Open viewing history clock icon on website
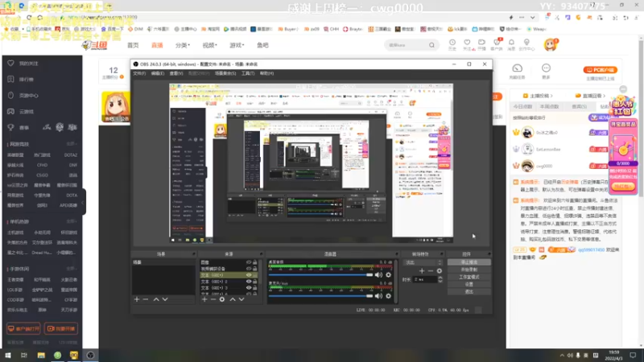Screen dimensions: 644x362 click(452, 43)
